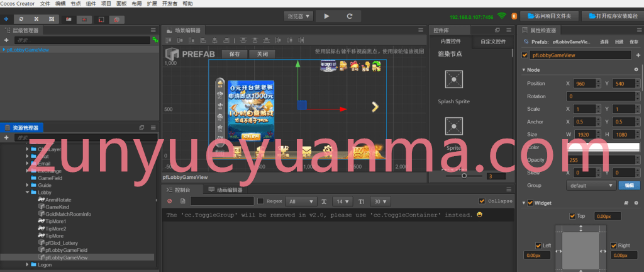Click the add-node plus in the hierarchy panel
Image resolution: width=644 pixels, height=272 pixels.
(6, 40)
